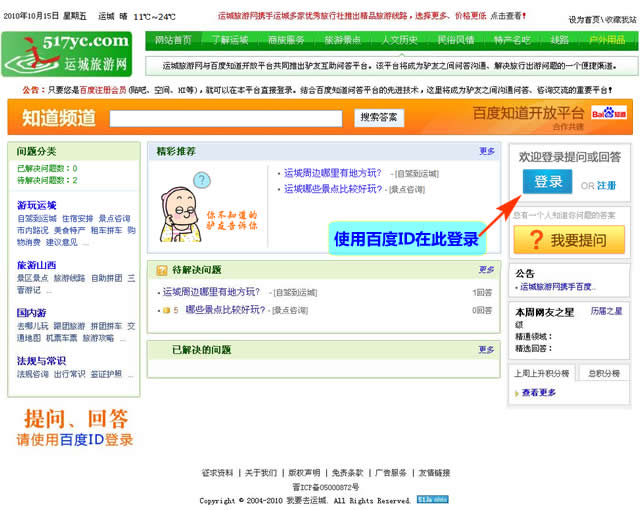The height and width of the screenshot is (510, 640).
Task: Open the 旅游山西 category
Action: pos(37,265)
